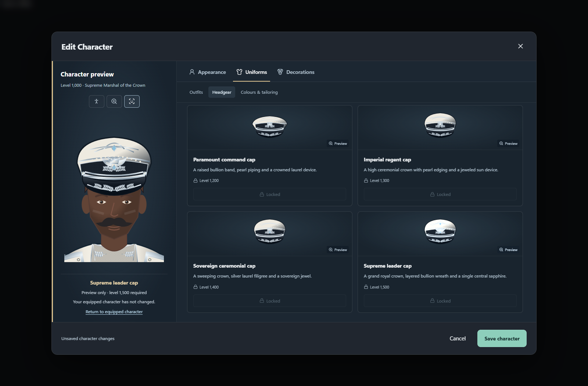Click 'Preview only · level 1,500 required' text
Image resolution: width=588 pixels, height=386 pixels.
[x=114, y=293]
